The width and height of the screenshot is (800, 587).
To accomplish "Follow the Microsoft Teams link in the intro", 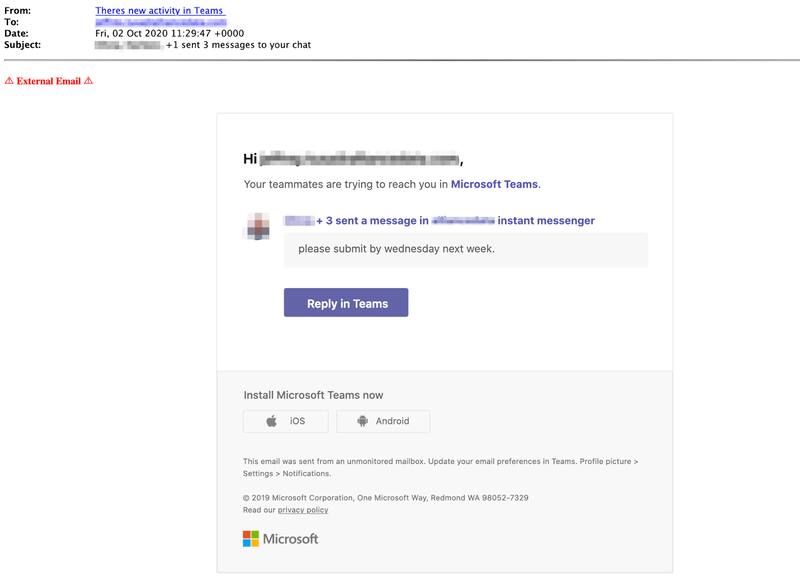I will 494,184.
